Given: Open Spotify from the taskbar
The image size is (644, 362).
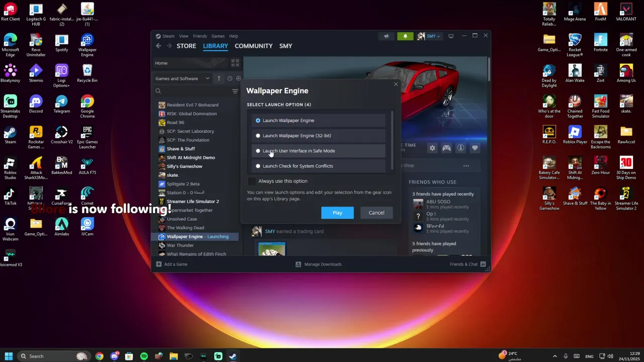Looking at the screenshot, I should pyautogui.click(x=144, y=356).
